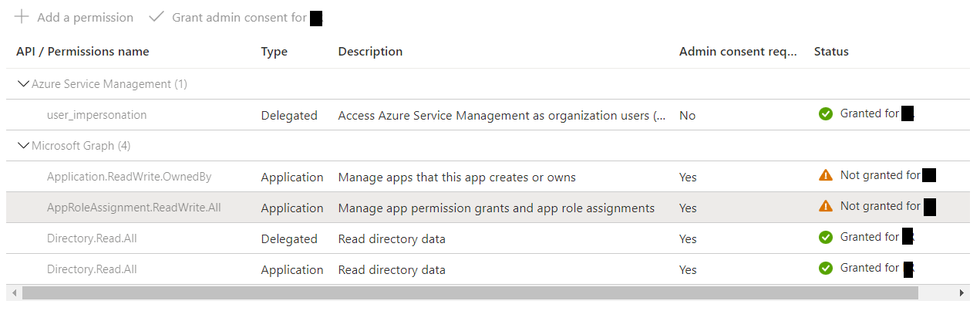The image size is (980, 311).
Task: Click warning icon in Application.ReadWrite.OwnedBy row
Action: pos(826,176)
